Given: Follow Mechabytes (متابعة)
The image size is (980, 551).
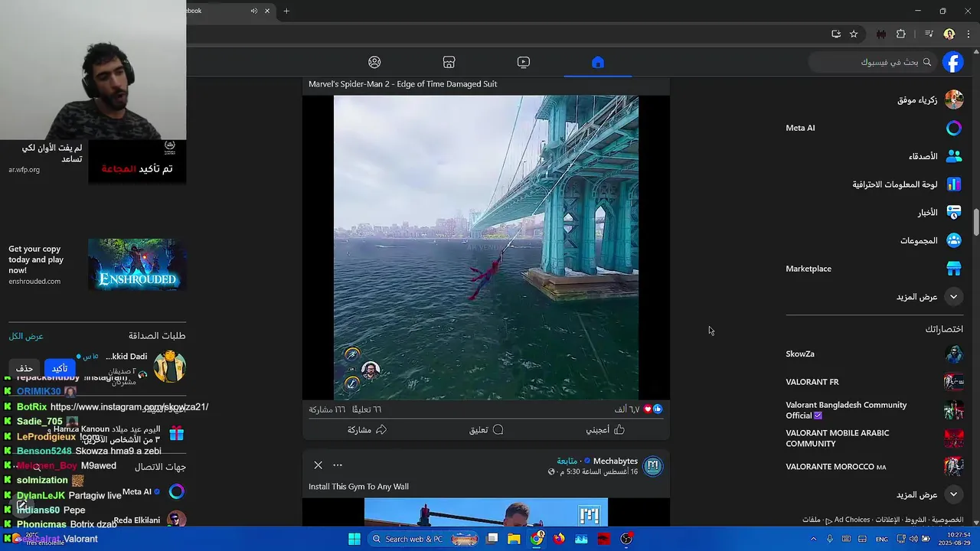Looking at the screenshot, I should coord(567,461).
